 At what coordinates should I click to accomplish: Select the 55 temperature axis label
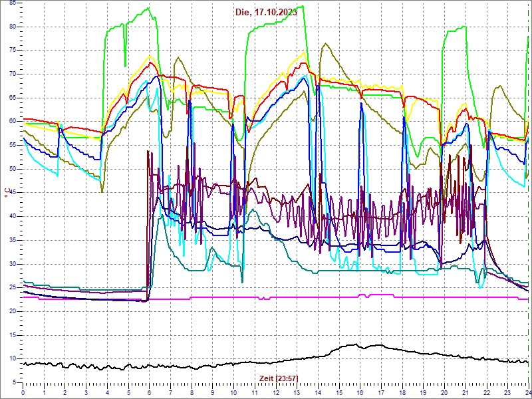point(13,146)
